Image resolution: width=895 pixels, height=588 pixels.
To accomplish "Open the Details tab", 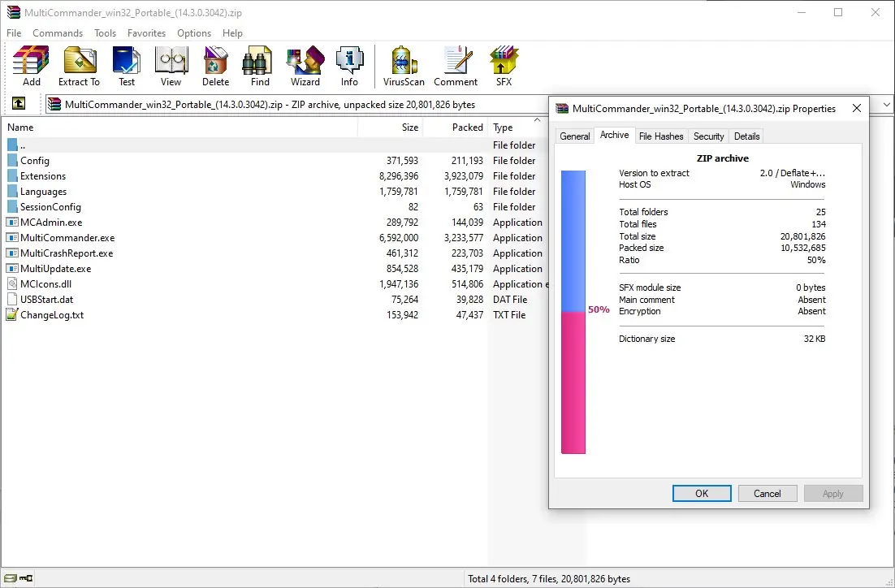I will click(x=746, y=136).
